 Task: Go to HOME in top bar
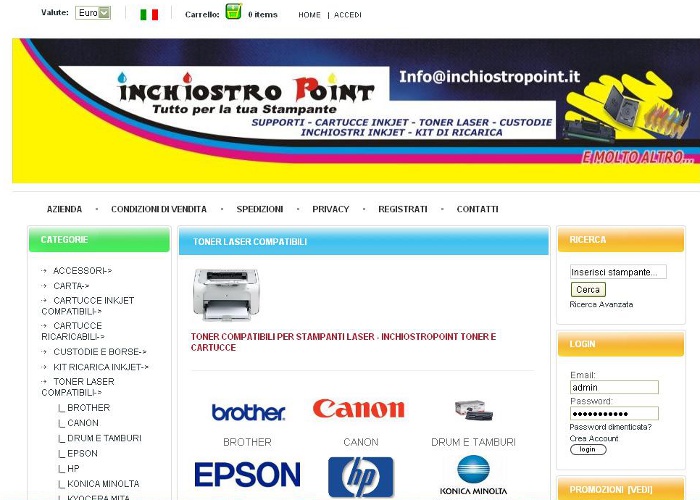(309, 15)
